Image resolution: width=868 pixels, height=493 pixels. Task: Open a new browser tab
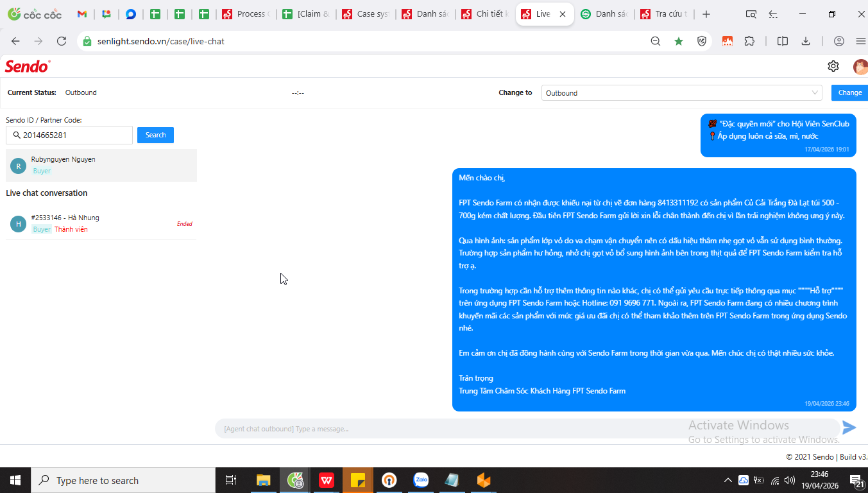(706, 14)
